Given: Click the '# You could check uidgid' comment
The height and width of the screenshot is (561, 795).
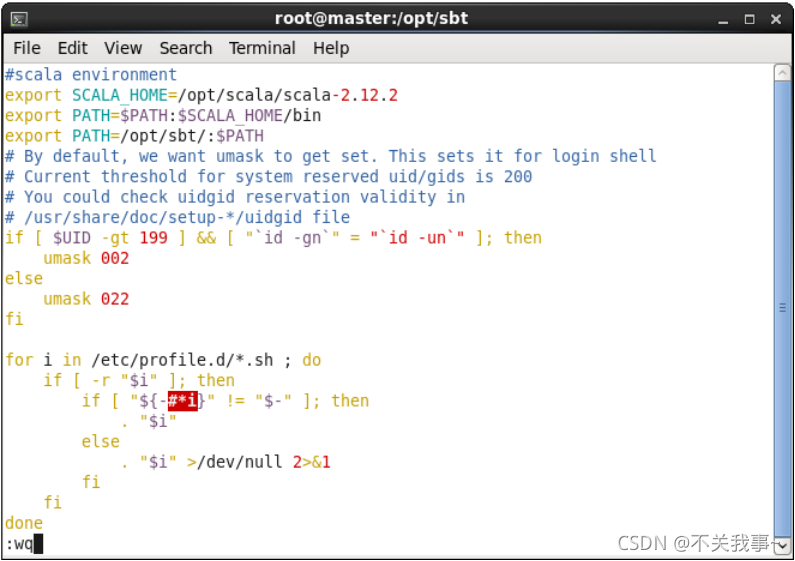Looking at the screenshot, I should pyautogui.click(x=235, y=196).
